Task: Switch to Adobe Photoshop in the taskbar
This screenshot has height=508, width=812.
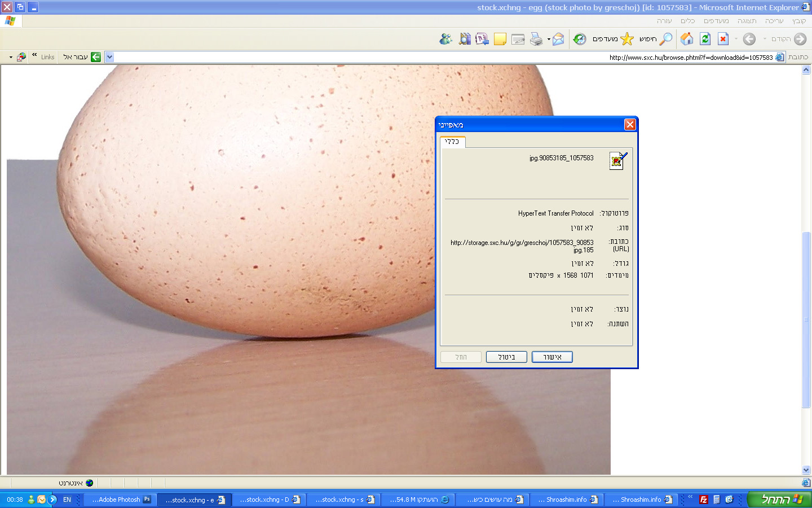Action: (x=120, y=500)
